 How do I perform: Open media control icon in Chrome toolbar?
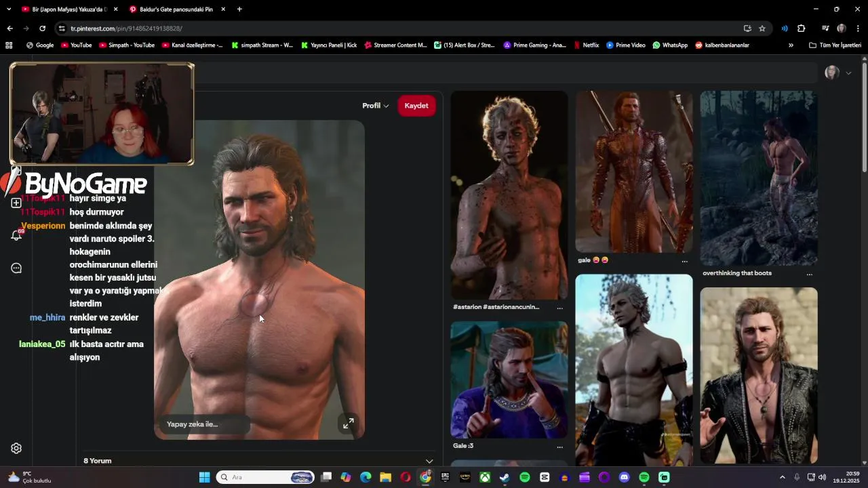point(825,28)
